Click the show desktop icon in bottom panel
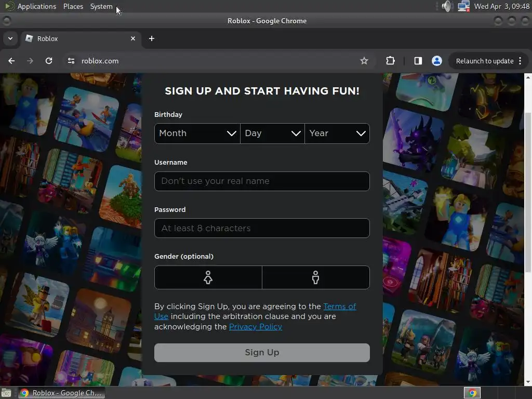The width and height of the screenshot is (532, 399). point(6,393)
